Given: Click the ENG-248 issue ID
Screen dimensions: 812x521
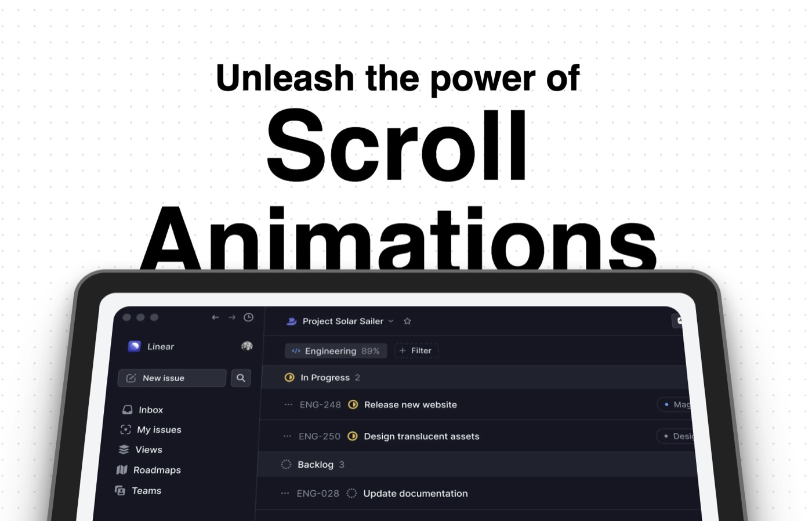Looking at the screenshot, I should tap(320, 405).
